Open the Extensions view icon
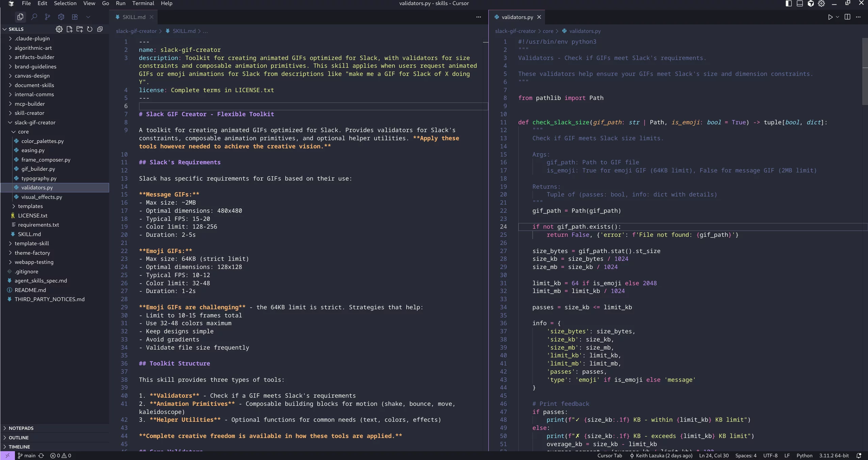868x460 pixels. coord(75,17)
